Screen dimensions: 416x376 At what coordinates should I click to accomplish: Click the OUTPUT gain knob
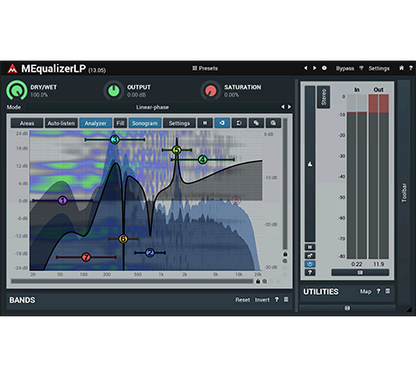114,90
